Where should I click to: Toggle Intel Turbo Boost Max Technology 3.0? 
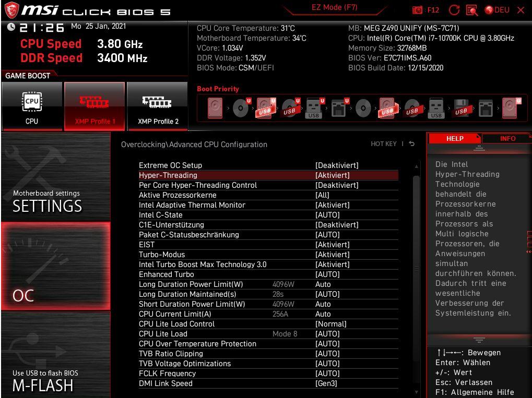click(x=268, y=264)
